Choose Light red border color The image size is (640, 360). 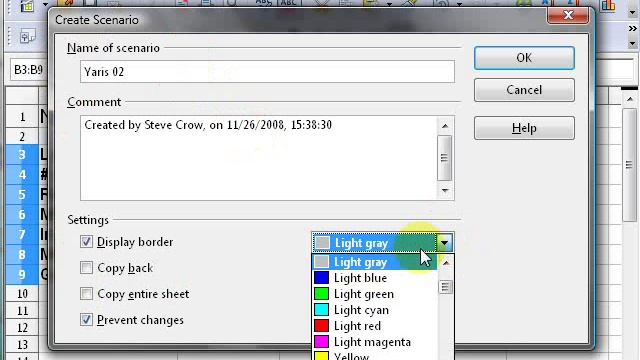click(x=375, y=326)
